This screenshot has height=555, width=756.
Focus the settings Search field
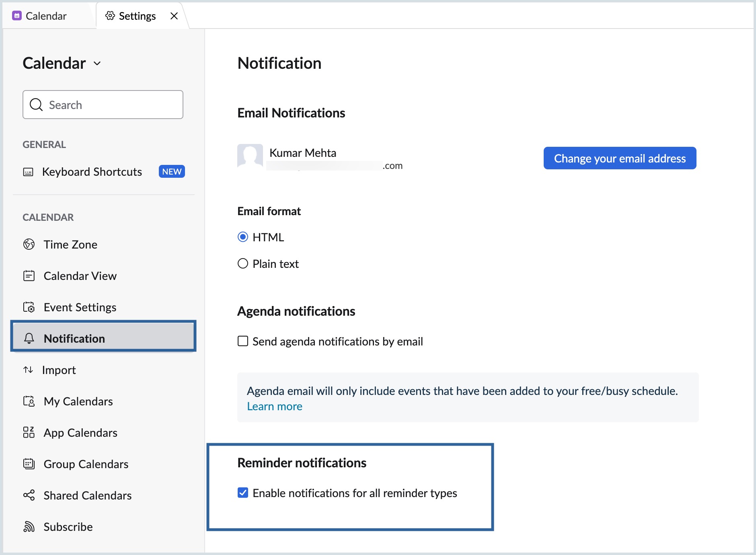click(x=103, y=105)
